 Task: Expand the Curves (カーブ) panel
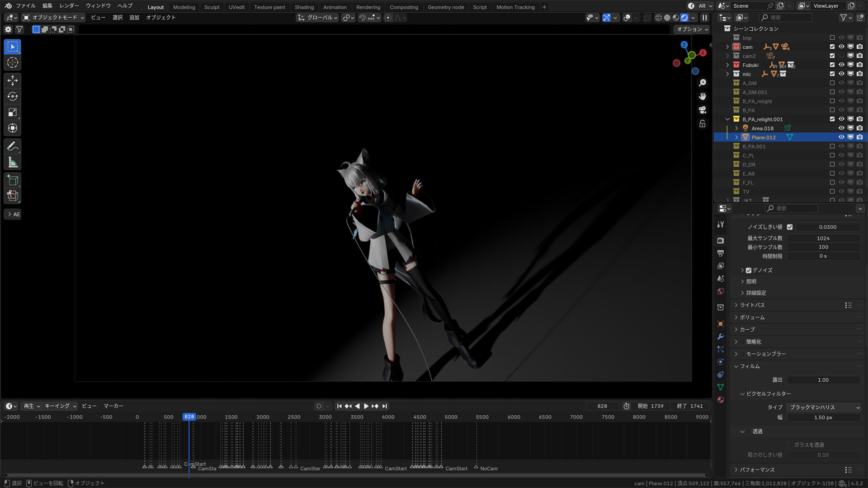747,330
